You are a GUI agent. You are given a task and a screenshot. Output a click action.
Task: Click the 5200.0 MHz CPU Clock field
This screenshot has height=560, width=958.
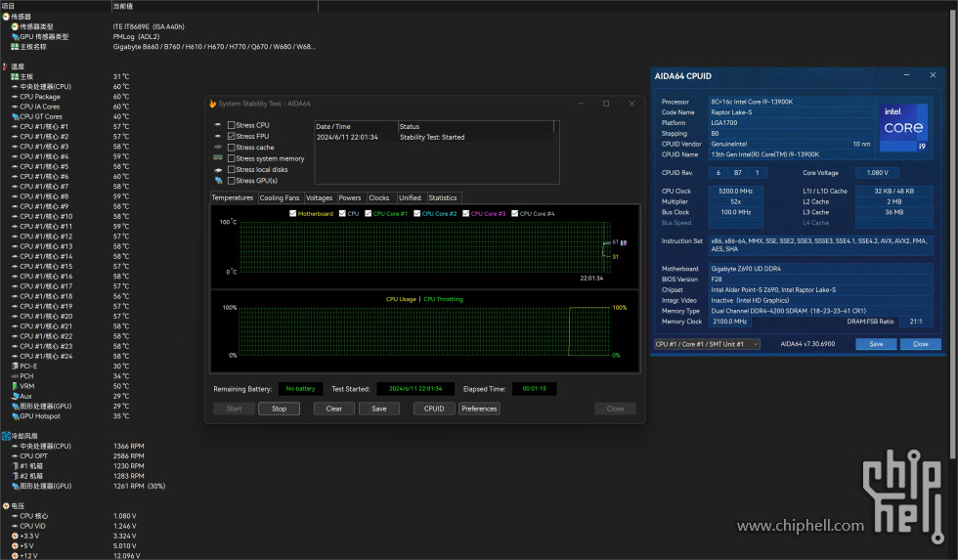coord(735,192)
